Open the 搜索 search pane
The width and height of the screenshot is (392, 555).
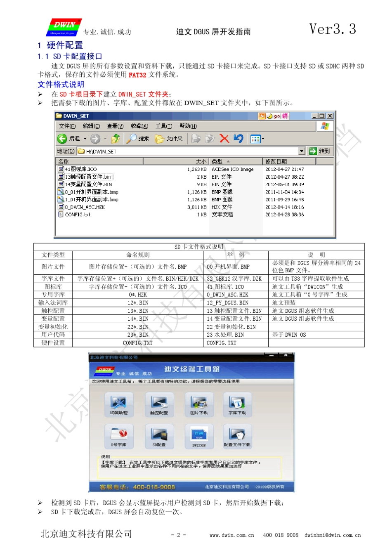(138, 139)
